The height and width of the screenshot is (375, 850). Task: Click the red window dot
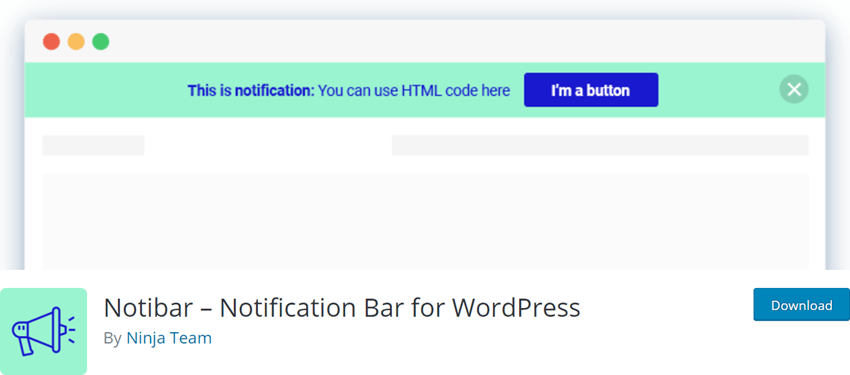coord(51,42)
